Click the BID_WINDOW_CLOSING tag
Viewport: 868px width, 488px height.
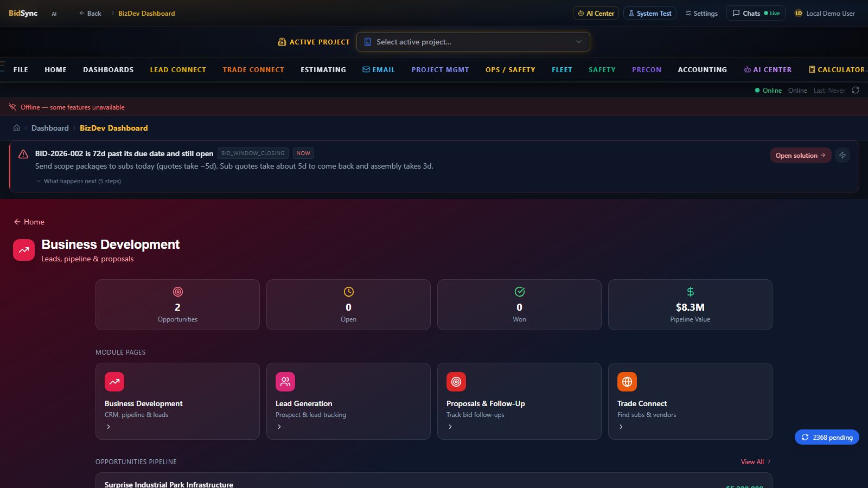pos(253,153)
